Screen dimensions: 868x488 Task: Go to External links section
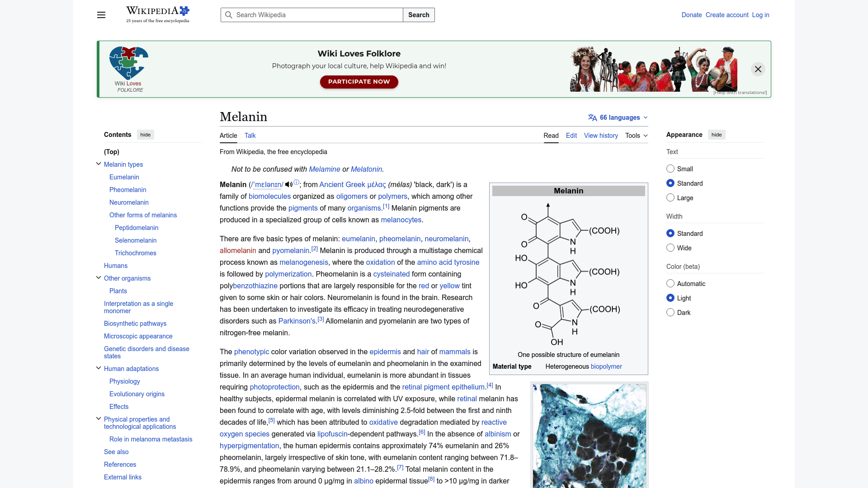tap(123, 477)
